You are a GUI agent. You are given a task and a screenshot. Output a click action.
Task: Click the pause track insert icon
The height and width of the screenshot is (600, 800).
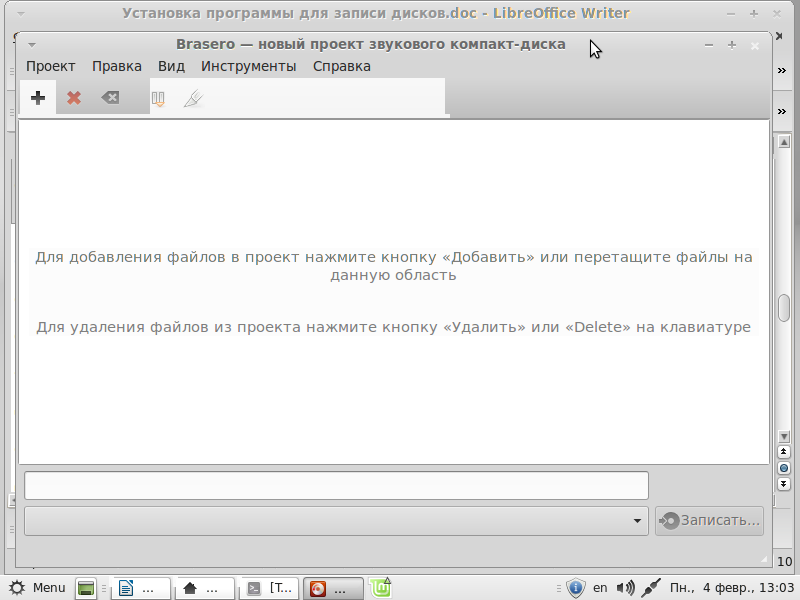click(x=159, y=98)
